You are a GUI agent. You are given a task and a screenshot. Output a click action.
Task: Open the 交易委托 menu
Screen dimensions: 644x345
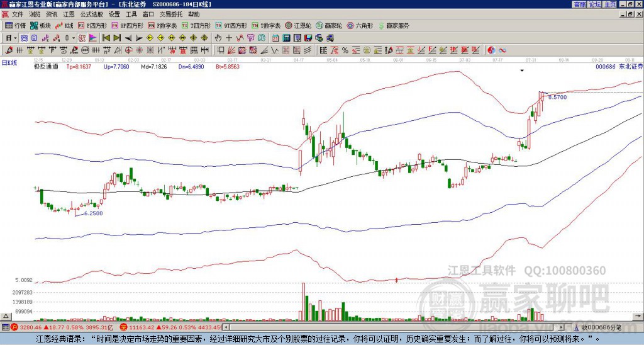pos(171,14)
